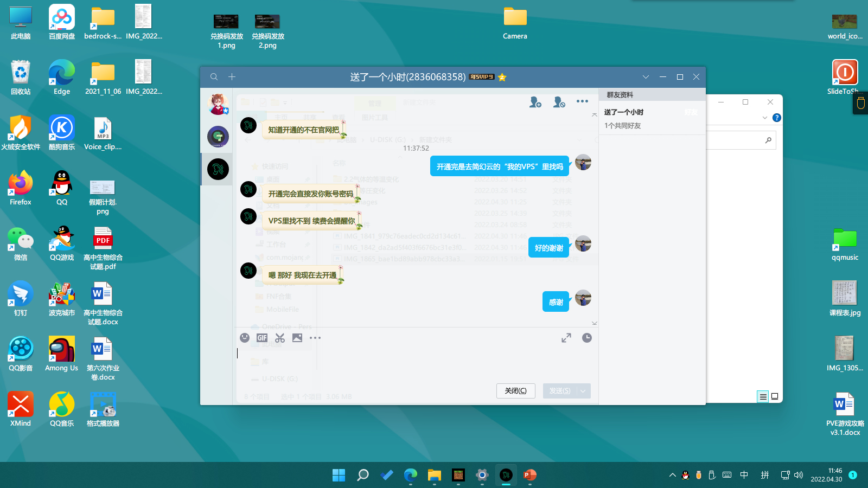The height and width of the screenshot is (488, 868).
Task: Open File Explorer from the taskbar
Action: click(435, 475)
